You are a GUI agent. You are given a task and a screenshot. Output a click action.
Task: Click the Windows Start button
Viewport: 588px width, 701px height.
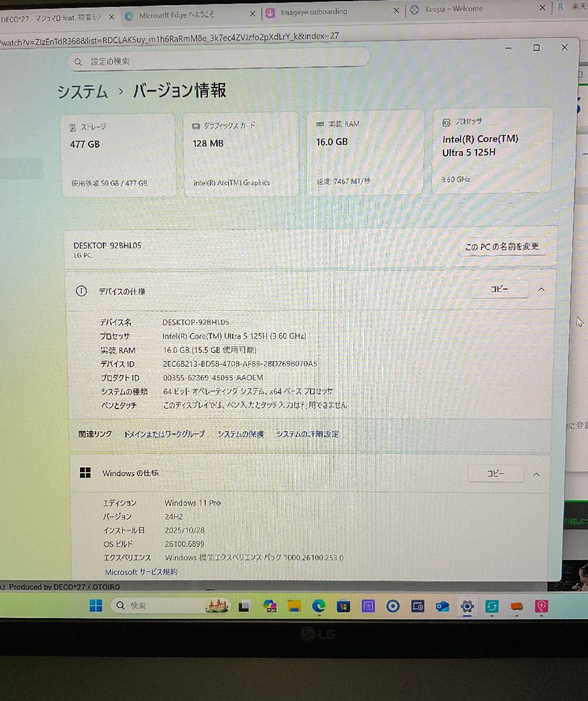tap(96, 606)
